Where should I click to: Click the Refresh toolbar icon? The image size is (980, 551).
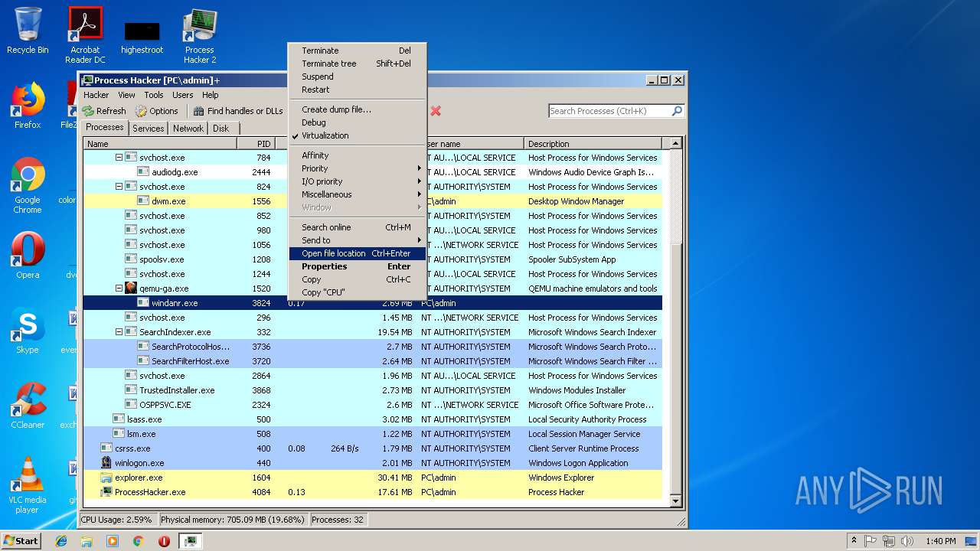(89, 111)
